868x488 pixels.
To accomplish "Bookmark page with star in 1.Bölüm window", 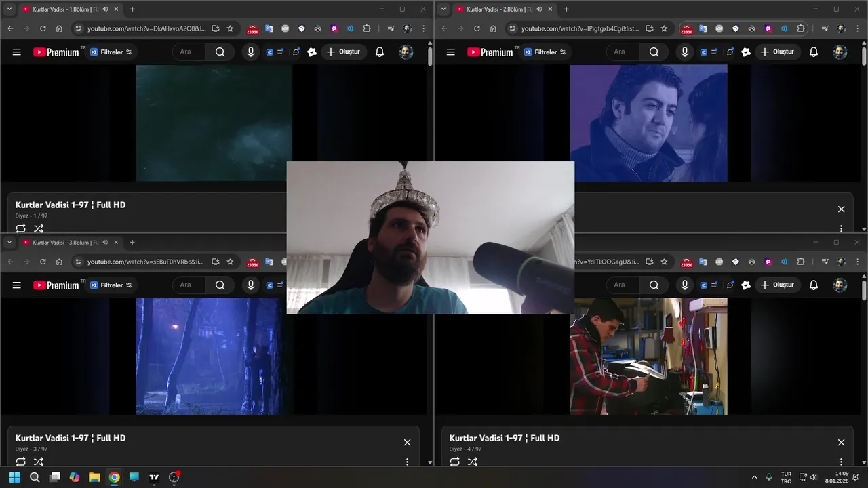I will coord(230,28).
